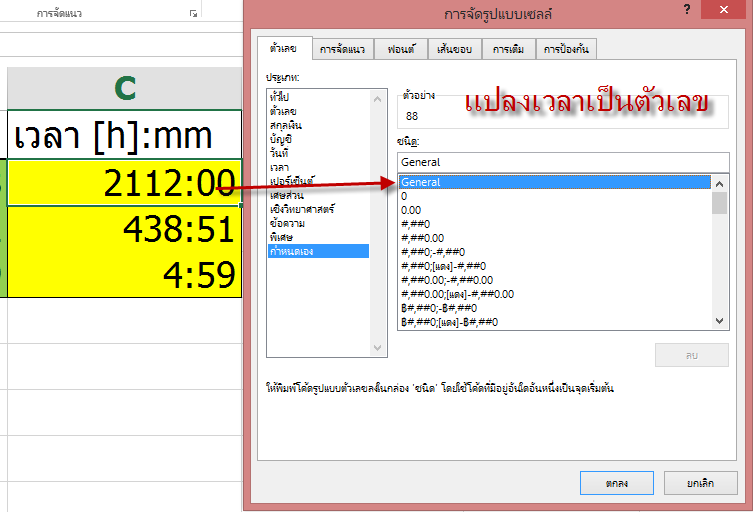Select สกุลเงิน category
Image resolution: width=753 pixels, height=512 pixels.
pyautogui.click(x=318, y=125)
